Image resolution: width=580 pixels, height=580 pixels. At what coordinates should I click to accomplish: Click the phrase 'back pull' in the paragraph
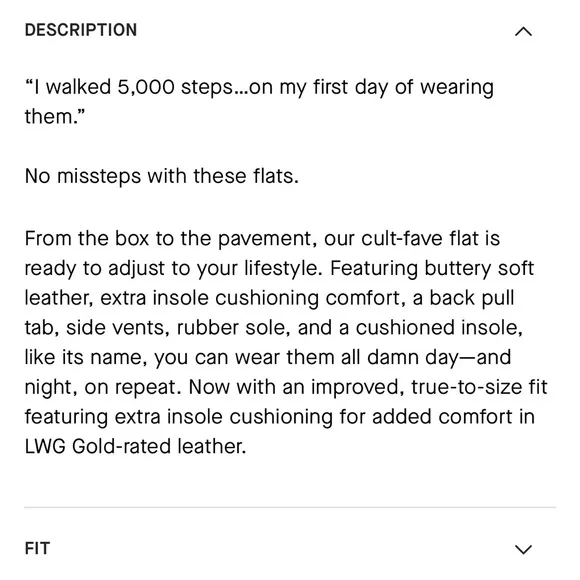(x=472, y=298)
